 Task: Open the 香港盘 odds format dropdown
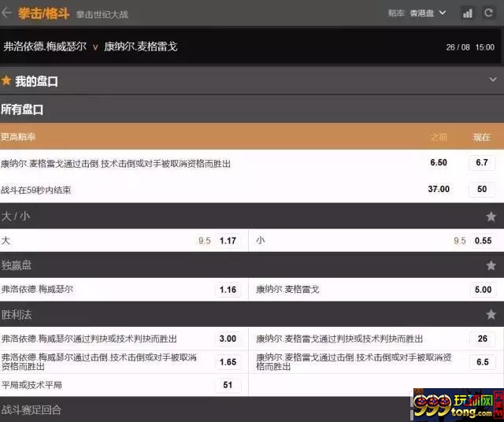[x=428, y=13]
